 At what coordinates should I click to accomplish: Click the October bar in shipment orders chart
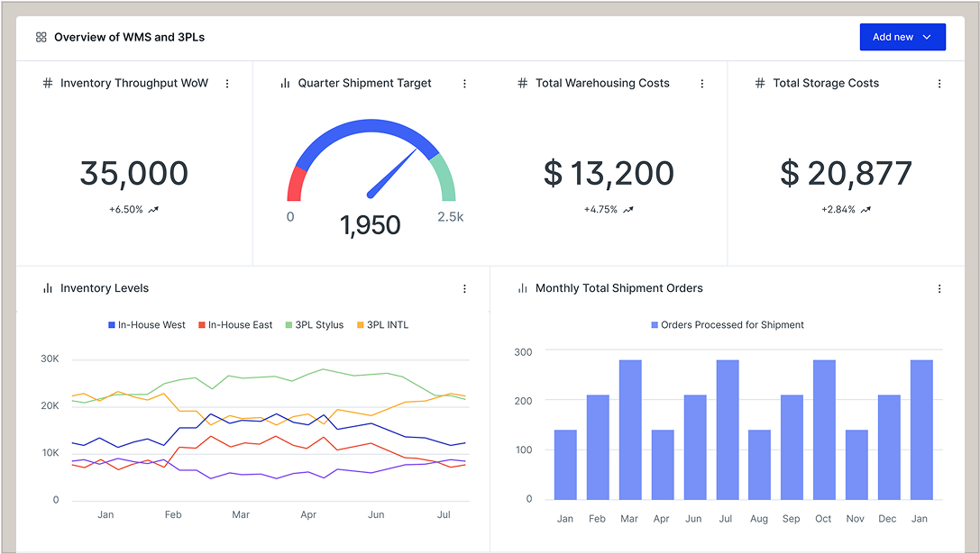pyautogui.click(x=824, y=430)
